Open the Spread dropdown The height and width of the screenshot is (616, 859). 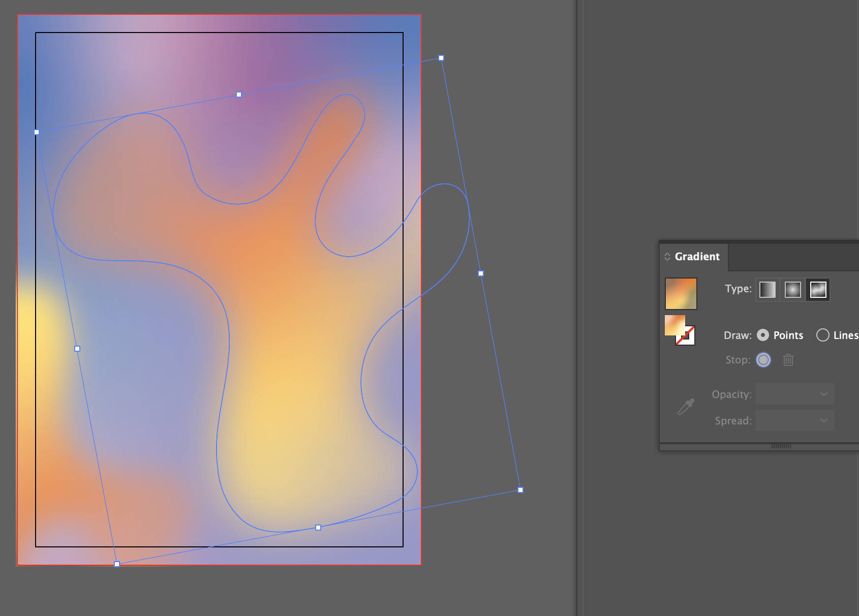coord(794,420)
